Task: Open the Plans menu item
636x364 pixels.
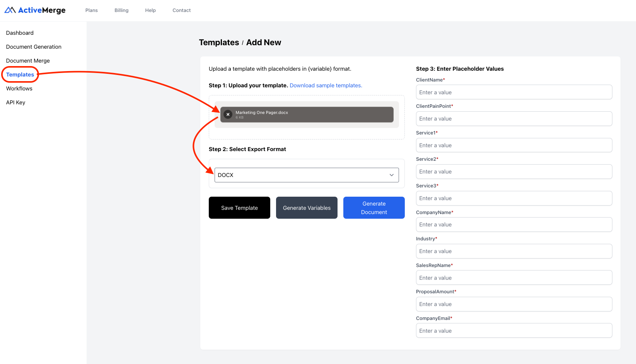Action: 91,10
